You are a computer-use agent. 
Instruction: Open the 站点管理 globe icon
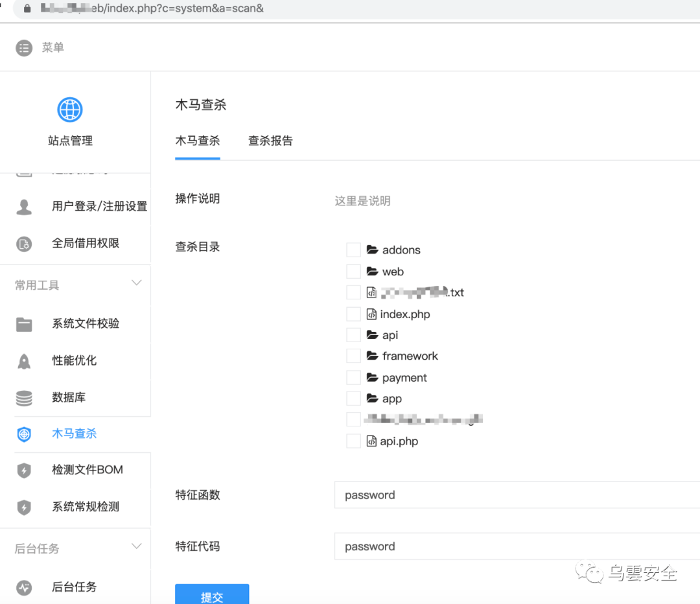(69, 110)
